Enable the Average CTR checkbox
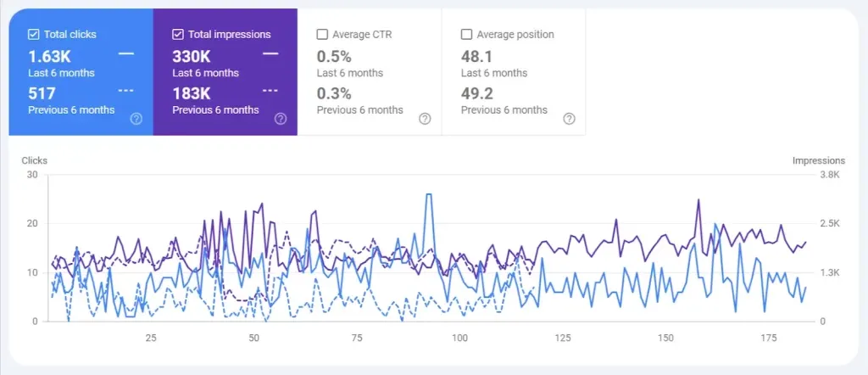868x375 pixels. point(322,35)
